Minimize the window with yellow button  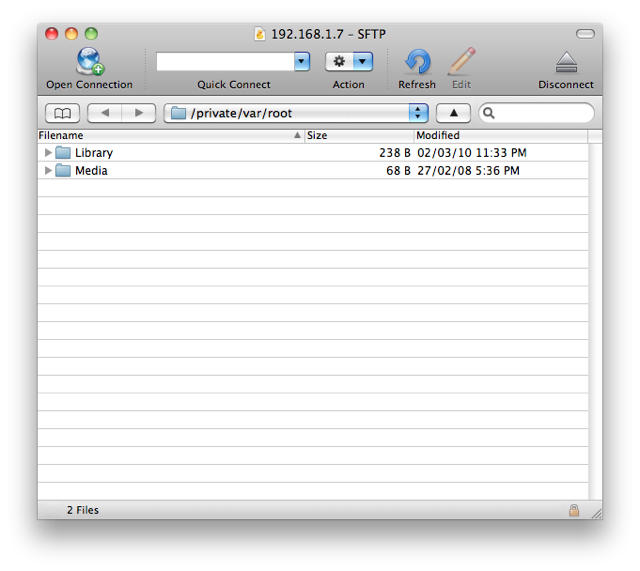(71, 33)
